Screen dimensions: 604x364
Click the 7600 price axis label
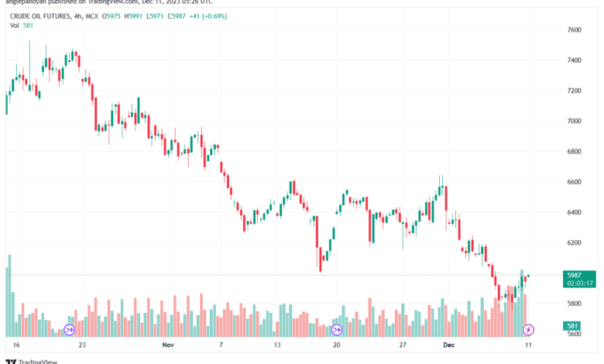575,29
